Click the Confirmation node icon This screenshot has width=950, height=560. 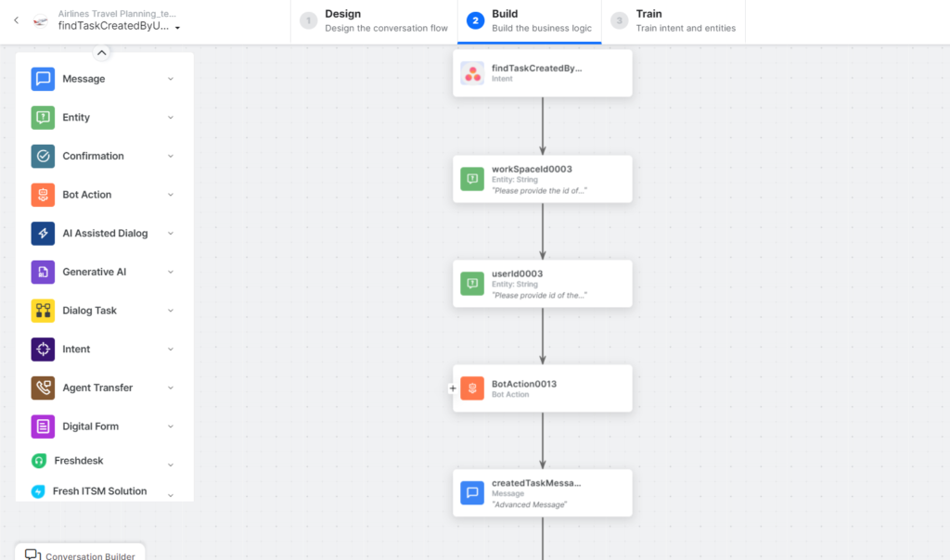42,156
